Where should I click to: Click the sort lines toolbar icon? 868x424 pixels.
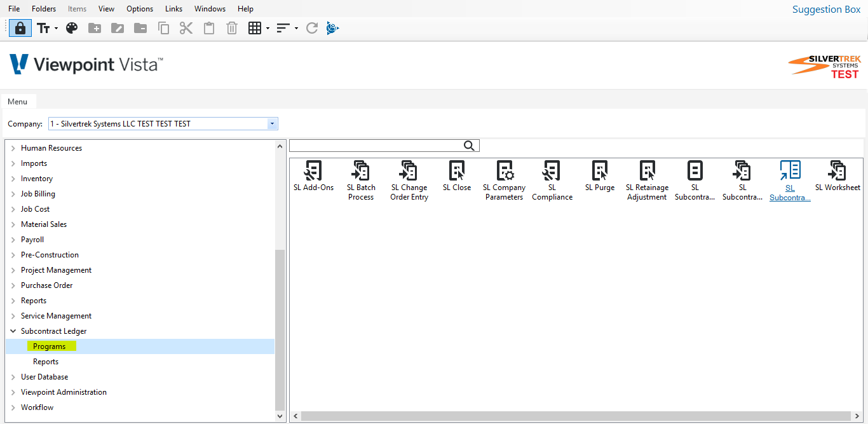click(283, 28)
